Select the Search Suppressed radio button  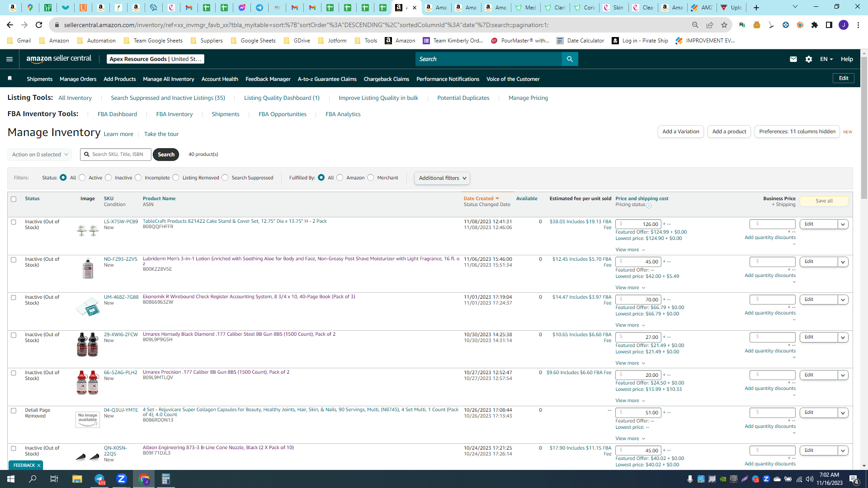pos(225,178)
